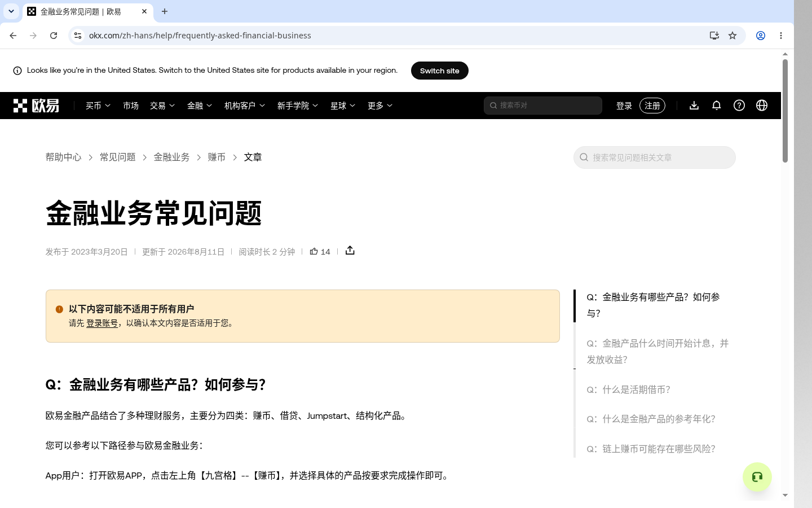Screen dimensions: 812x508
Task: Click the browser forward arrow
Action: point(33,36)
